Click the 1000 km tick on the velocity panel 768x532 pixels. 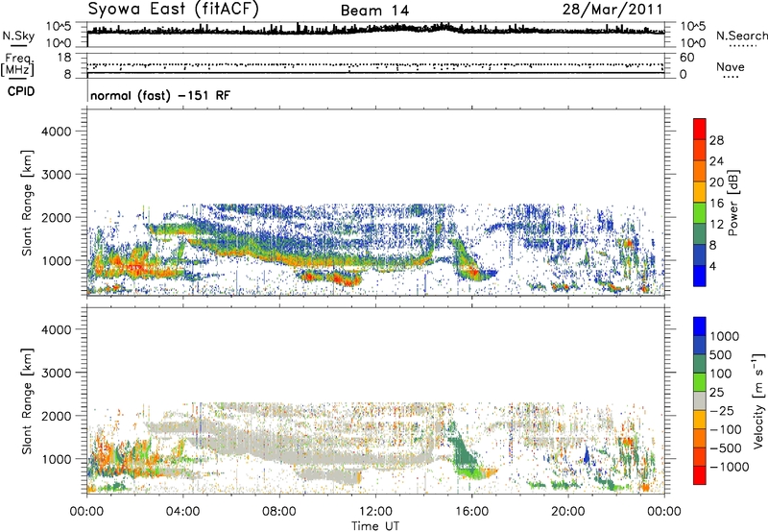point(57,459)
